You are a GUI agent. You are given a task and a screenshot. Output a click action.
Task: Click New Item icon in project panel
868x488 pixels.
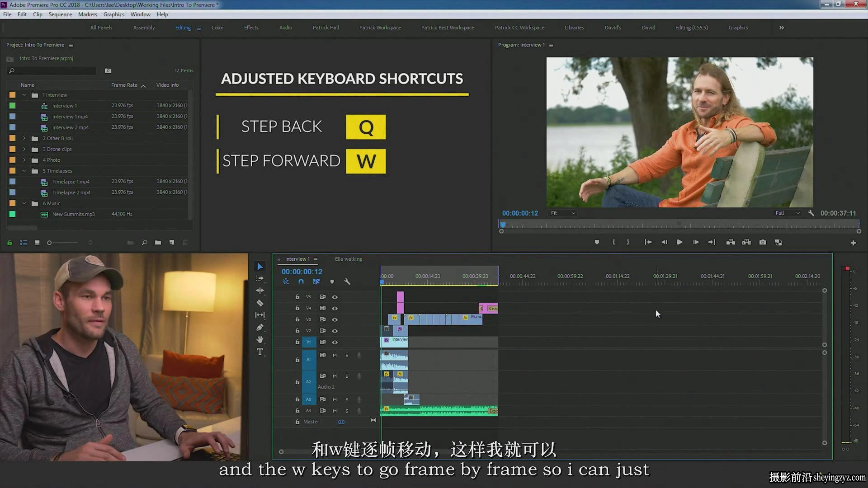point(172,243)
